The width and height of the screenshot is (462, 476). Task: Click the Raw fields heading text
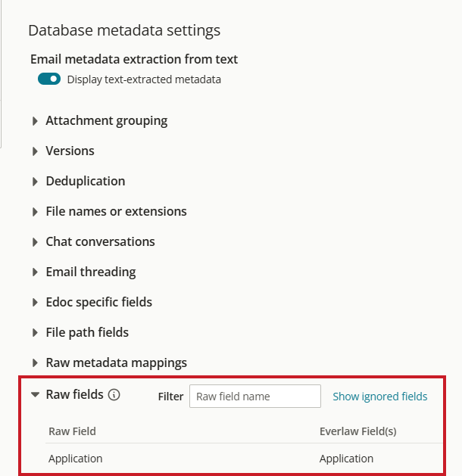coord(75,394)
